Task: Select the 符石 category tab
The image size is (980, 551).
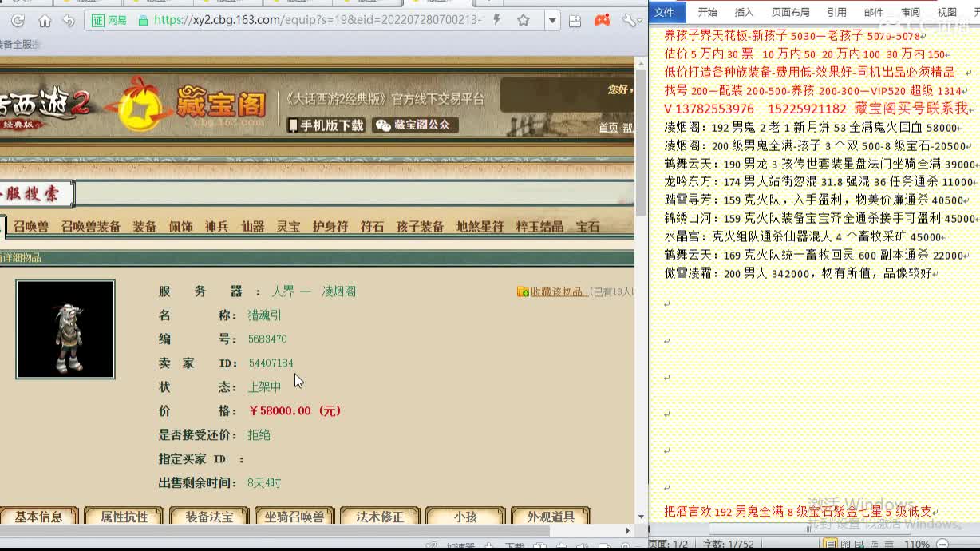Action: click(372, 227)
